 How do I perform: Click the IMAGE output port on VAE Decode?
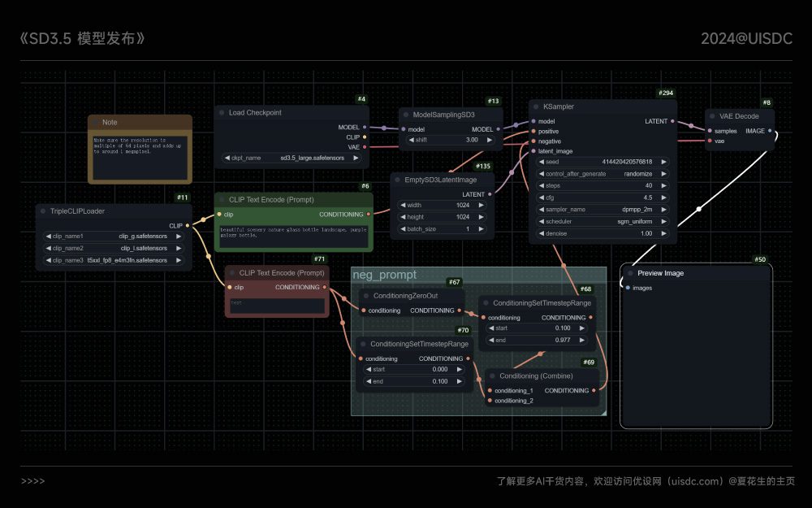(770, 131)
